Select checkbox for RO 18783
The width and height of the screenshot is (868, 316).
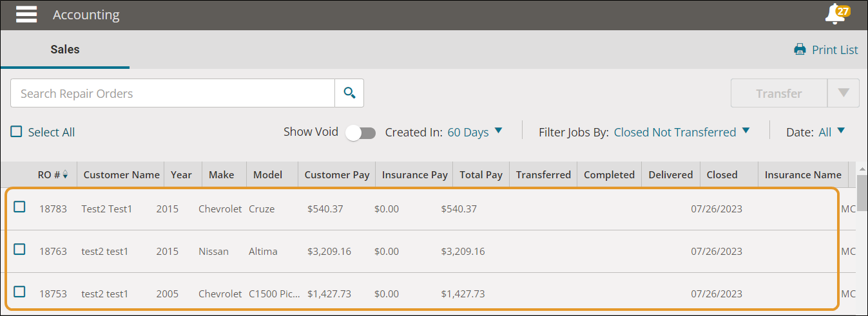(x=19, y=207)
